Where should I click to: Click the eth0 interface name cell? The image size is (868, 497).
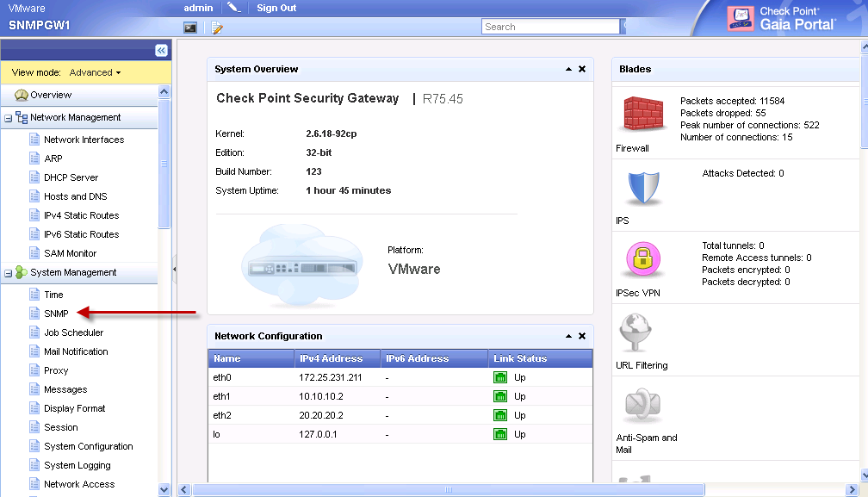tap(251, 377)
